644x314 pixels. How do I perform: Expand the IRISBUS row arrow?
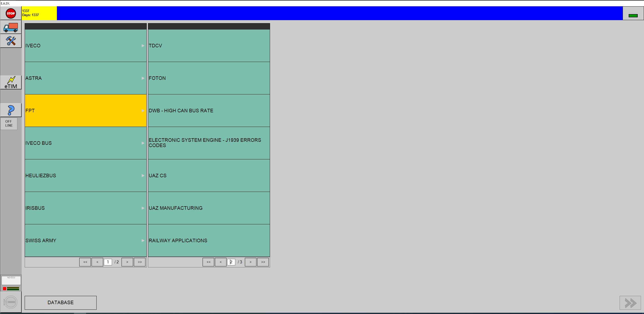click(143, 208)
